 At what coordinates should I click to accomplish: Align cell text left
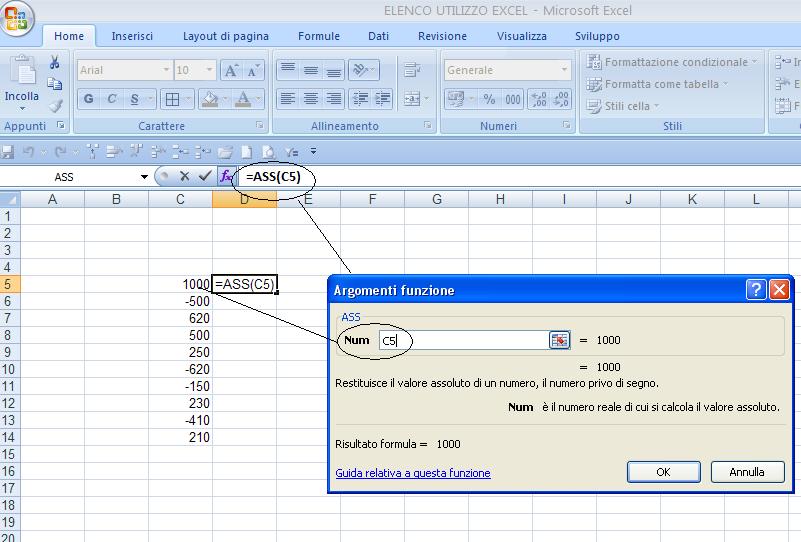coord(288,99)
